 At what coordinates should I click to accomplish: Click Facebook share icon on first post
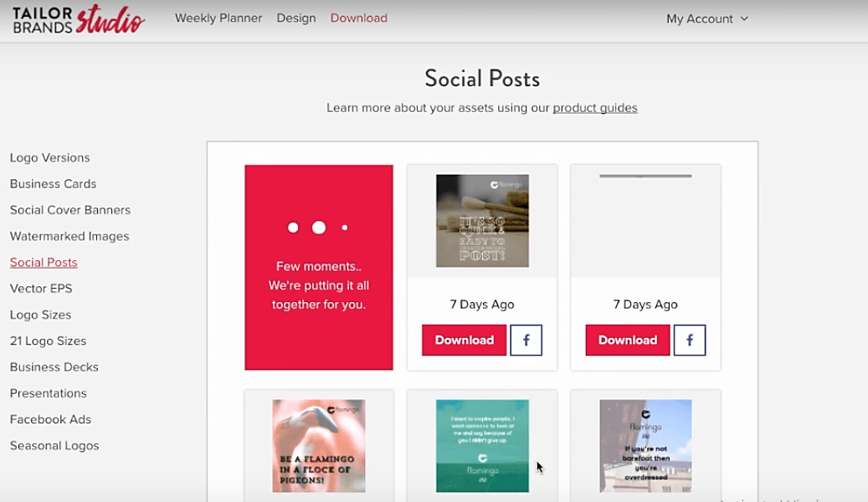coord(526,341)
